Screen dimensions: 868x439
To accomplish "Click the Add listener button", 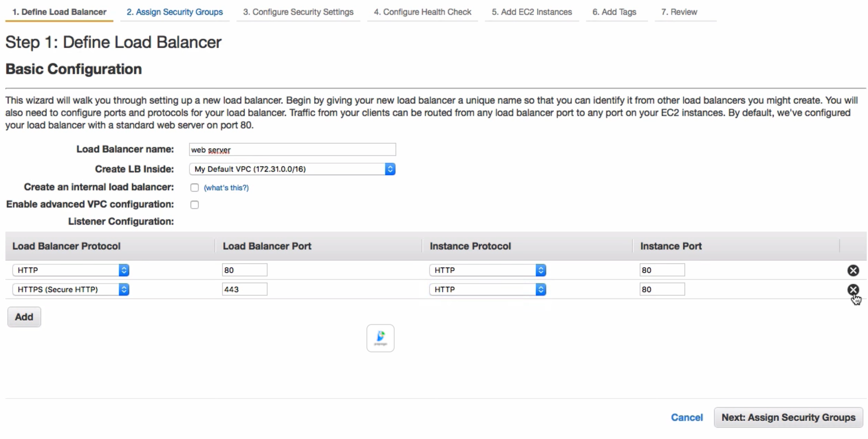I will tap(24, 317).
